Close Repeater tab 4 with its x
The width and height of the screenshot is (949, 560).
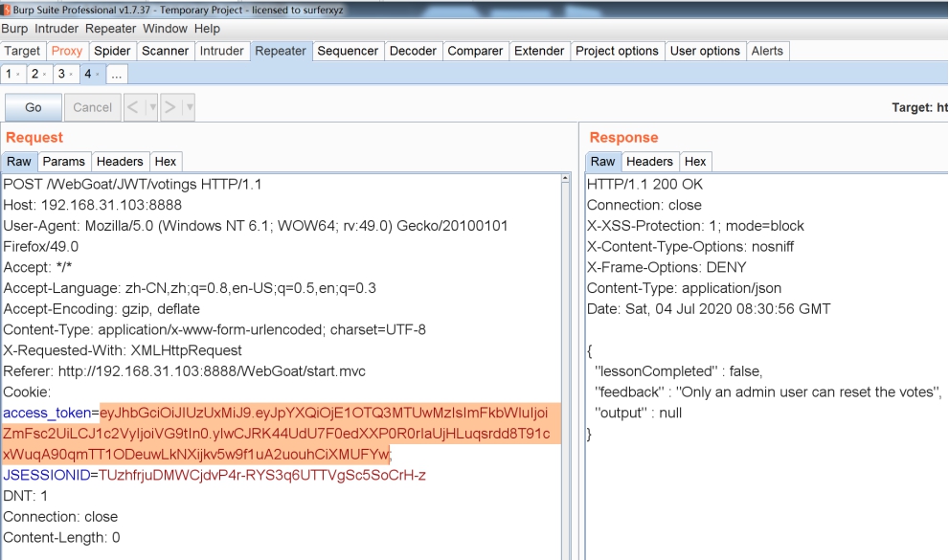[98, 75]
